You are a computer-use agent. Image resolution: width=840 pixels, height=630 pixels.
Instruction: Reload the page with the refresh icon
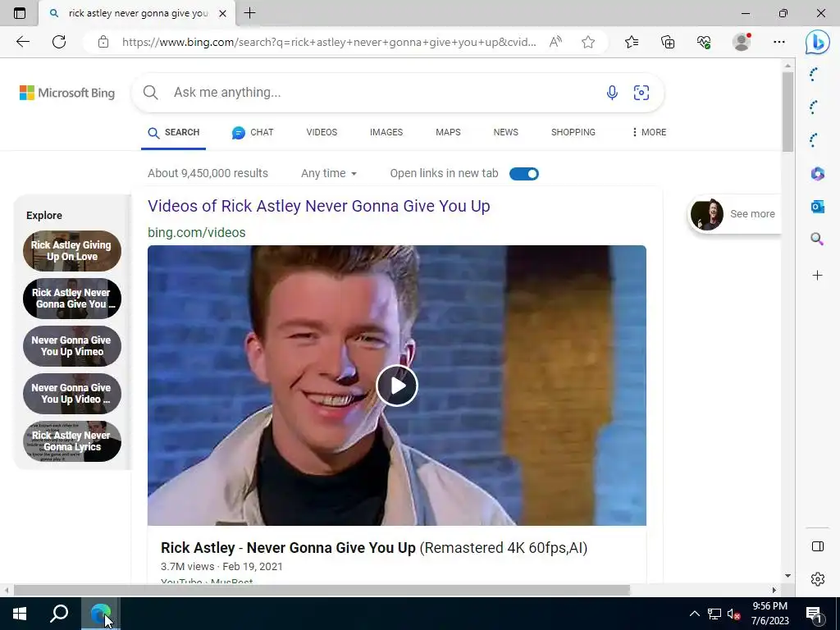[59, 42]
